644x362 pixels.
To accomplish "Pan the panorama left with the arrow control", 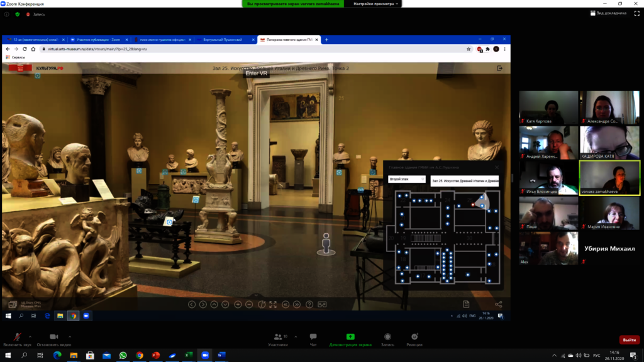I will [191, 305].
